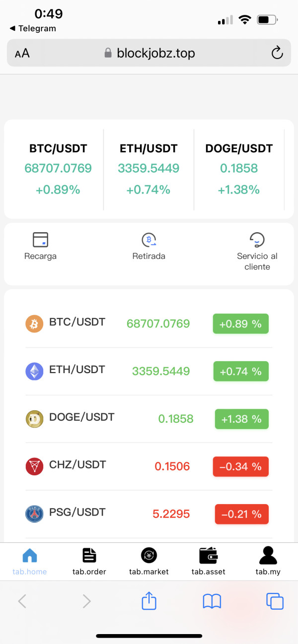This screenshot has height=644, width=298.
Task: Open Safari bookmarks
Action: click(x=212, y=601)
